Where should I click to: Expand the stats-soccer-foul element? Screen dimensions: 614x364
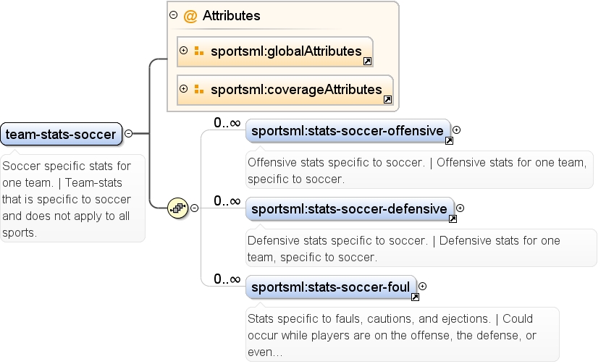422,286
